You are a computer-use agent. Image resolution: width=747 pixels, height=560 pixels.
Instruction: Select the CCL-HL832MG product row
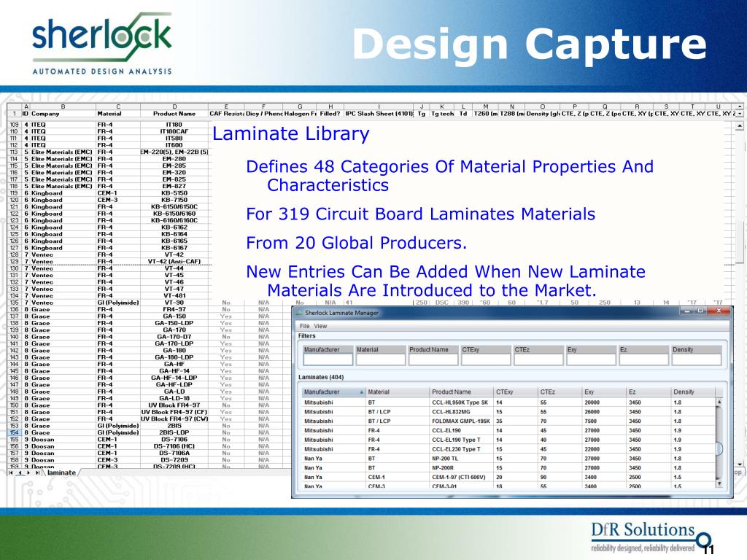509,412
